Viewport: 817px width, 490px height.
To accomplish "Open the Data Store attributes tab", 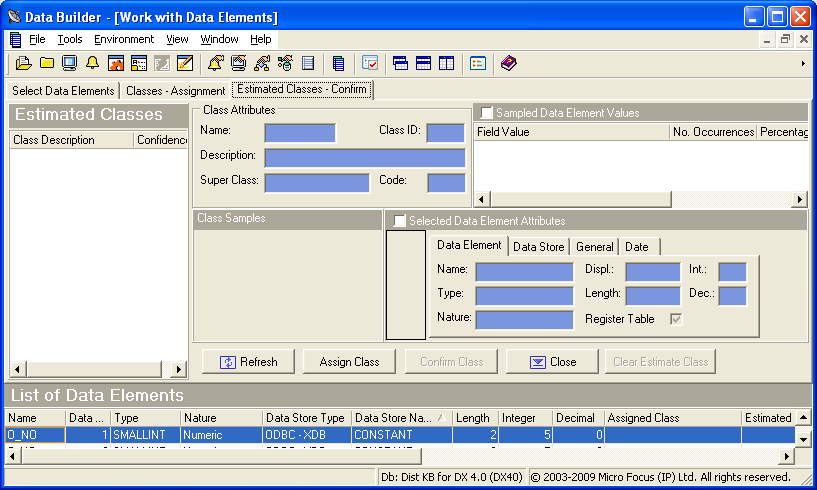I will point(538,247).
